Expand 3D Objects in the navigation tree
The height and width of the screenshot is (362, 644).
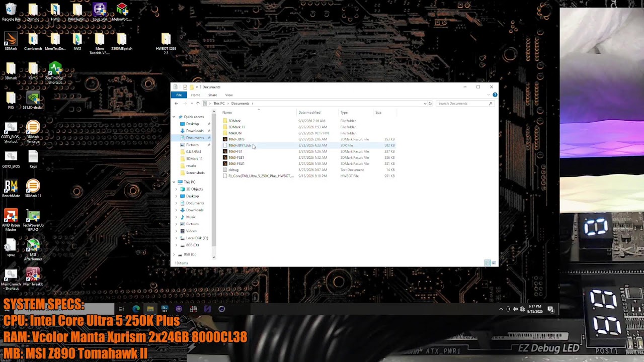176,189
